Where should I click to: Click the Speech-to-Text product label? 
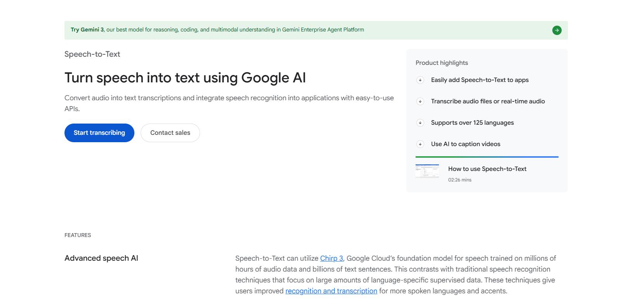[92, 54]
